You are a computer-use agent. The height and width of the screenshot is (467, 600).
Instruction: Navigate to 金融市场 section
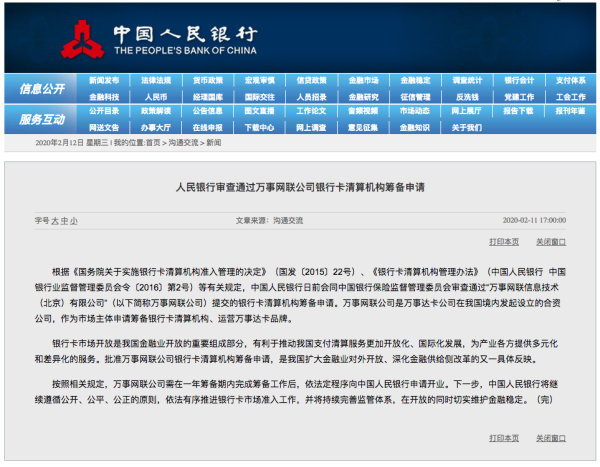(x=364, y=80)
